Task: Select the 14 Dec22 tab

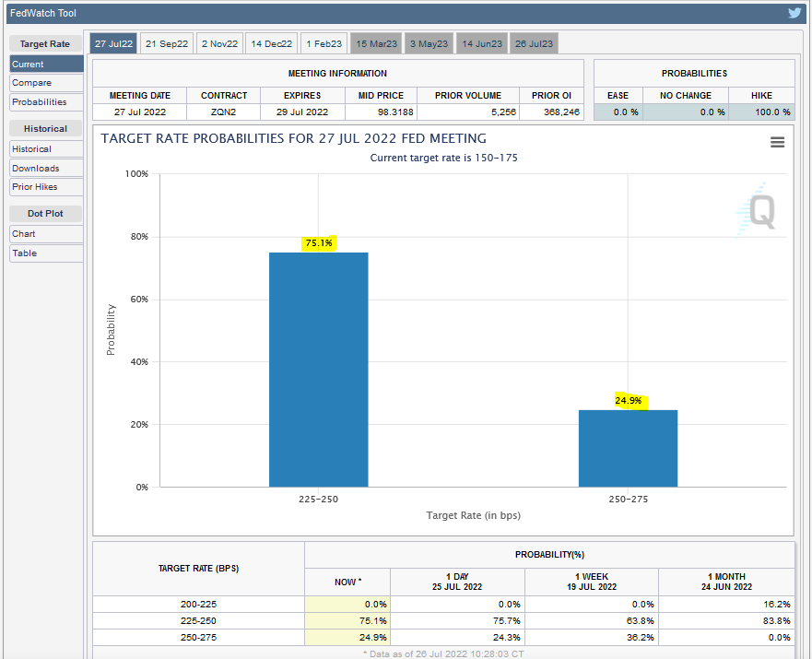Action: point(271,43)
